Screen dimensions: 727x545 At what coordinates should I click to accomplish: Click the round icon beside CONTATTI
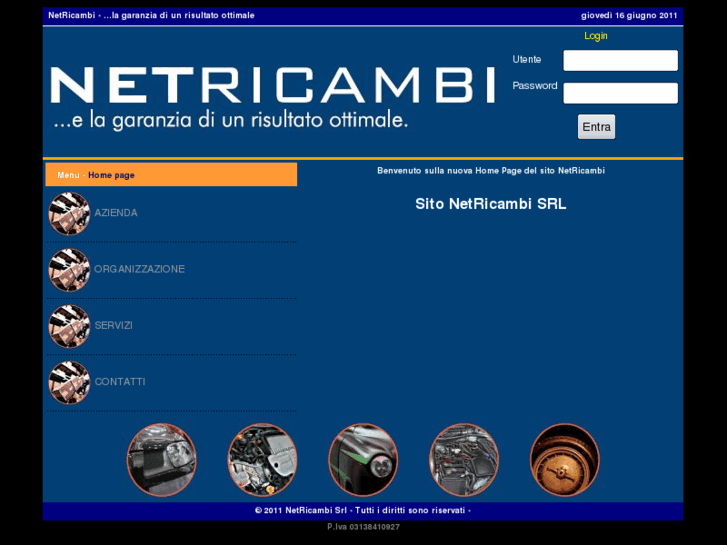(x=69, y=382)
